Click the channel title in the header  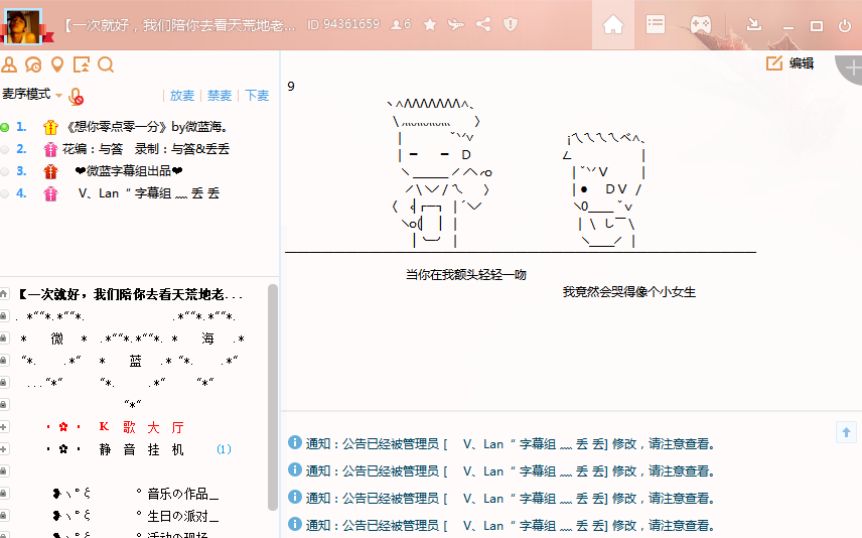[x=180, y=25]
